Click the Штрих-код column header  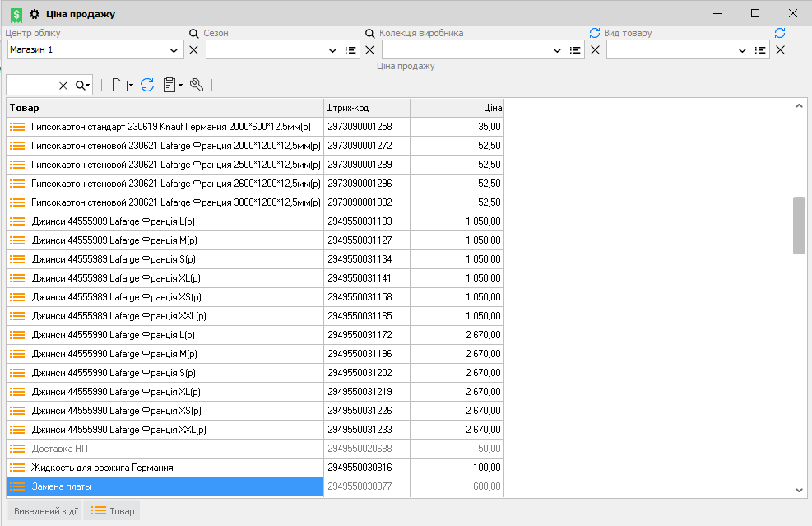point(366,108)
